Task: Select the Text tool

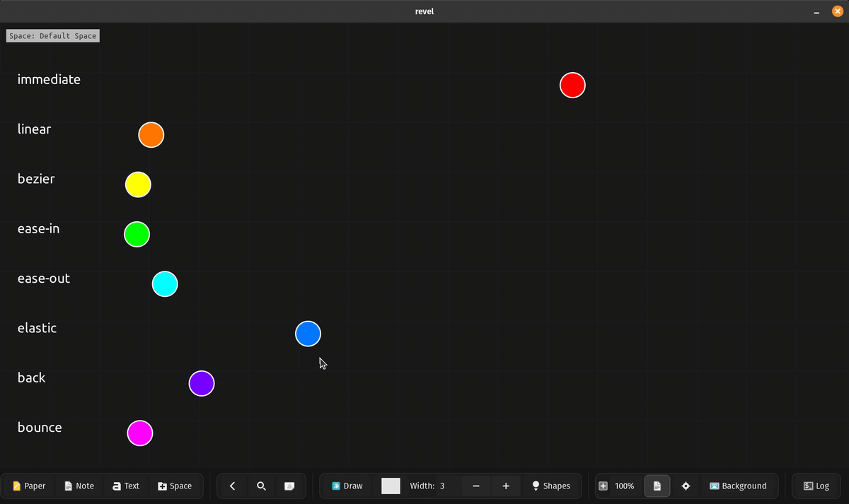Action: point(125,486)
